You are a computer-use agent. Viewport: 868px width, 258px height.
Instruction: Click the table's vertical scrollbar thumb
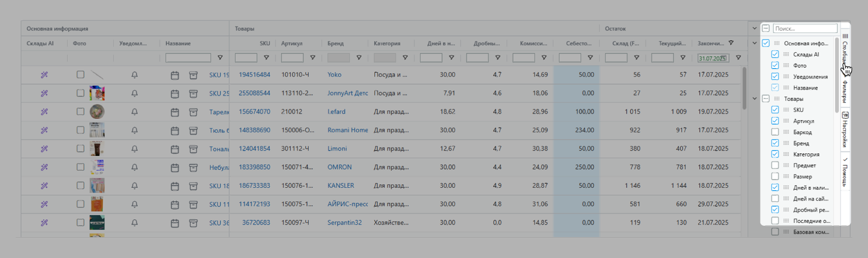[x=744, y=88]
